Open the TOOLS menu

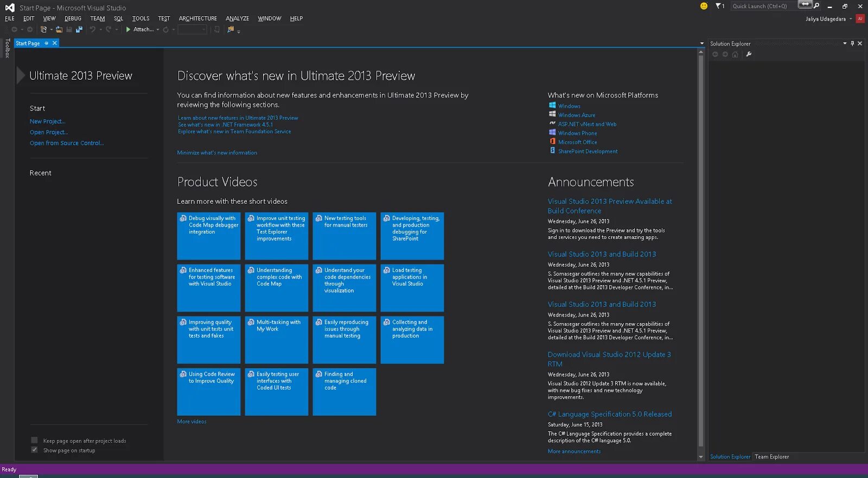pyautogui.click(x=141, y=18)
